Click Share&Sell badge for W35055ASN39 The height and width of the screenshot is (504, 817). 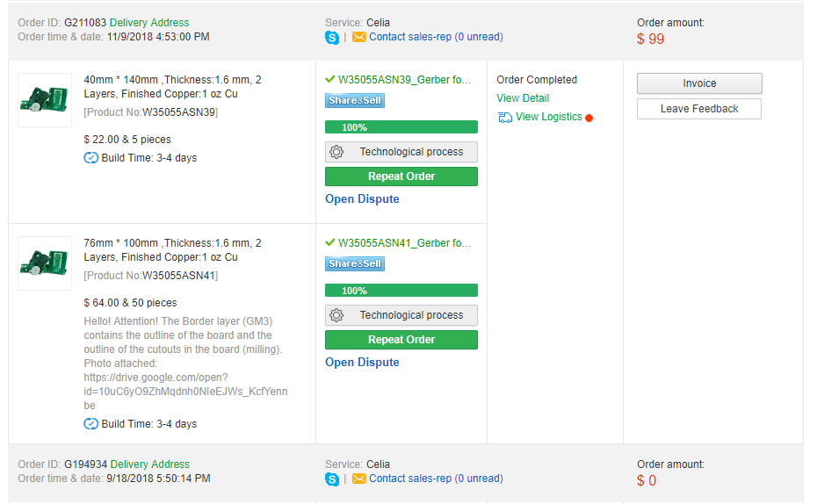(x=355, y=101)
